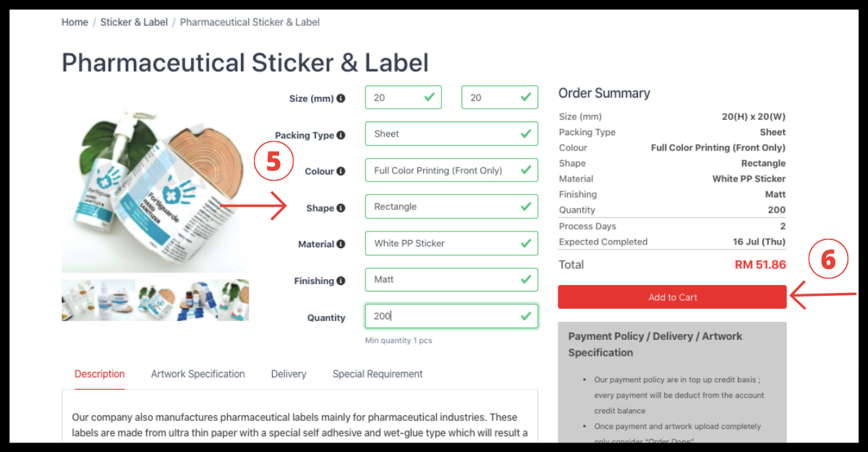Screen dimensions: 868x452
Task: Click the info icon next to Packing Type
Action: pos(341,135)
